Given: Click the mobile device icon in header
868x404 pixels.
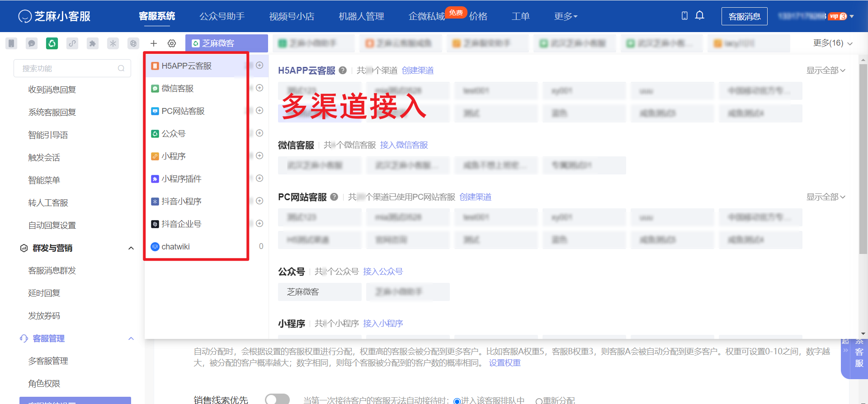Looking at the screenshot, I should pos(684,16).
